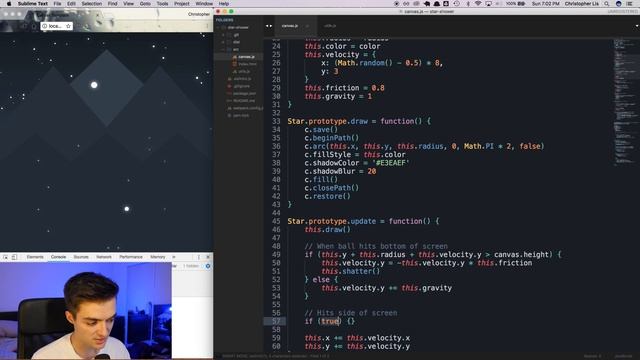
Task: Close the canvas.js tab
Action: (x=308, y=26)
